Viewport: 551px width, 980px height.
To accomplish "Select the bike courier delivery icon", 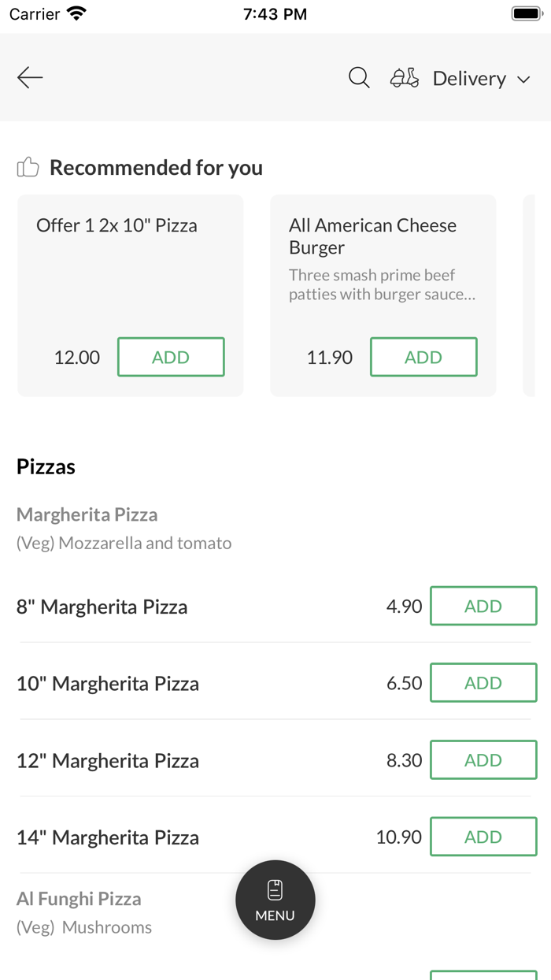I will [x=405, y=78].
